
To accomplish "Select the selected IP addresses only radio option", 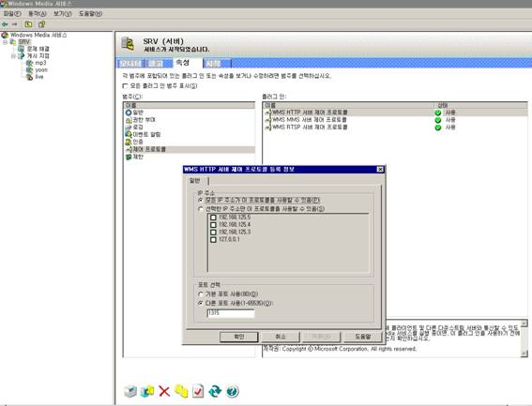I will [x=201, y=209].
